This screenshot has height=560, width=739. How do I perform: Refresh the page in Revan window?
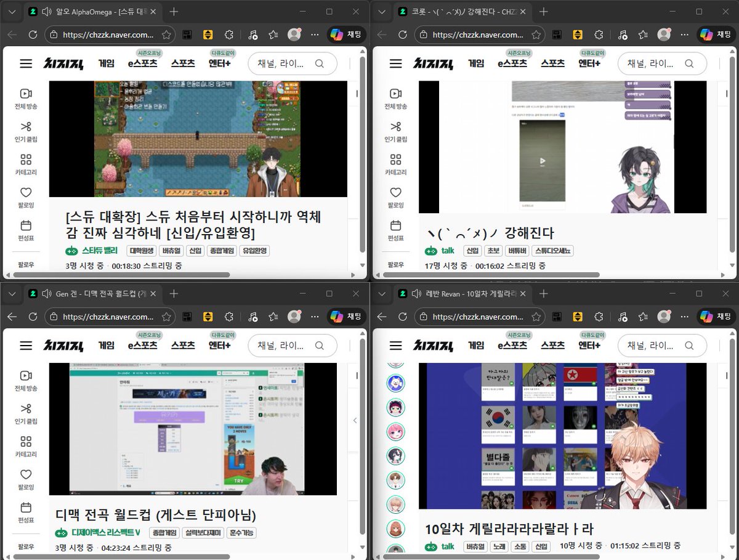402,317
